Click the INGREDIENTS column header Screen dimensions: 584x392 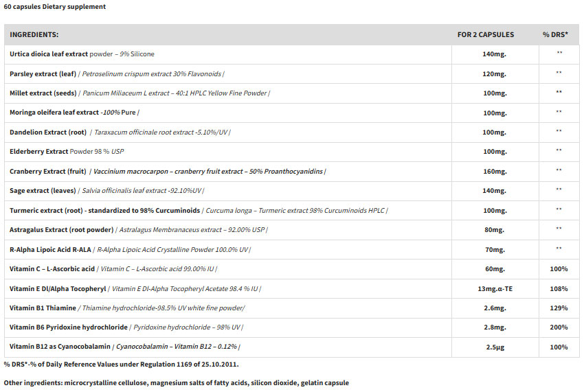[34, 34]
